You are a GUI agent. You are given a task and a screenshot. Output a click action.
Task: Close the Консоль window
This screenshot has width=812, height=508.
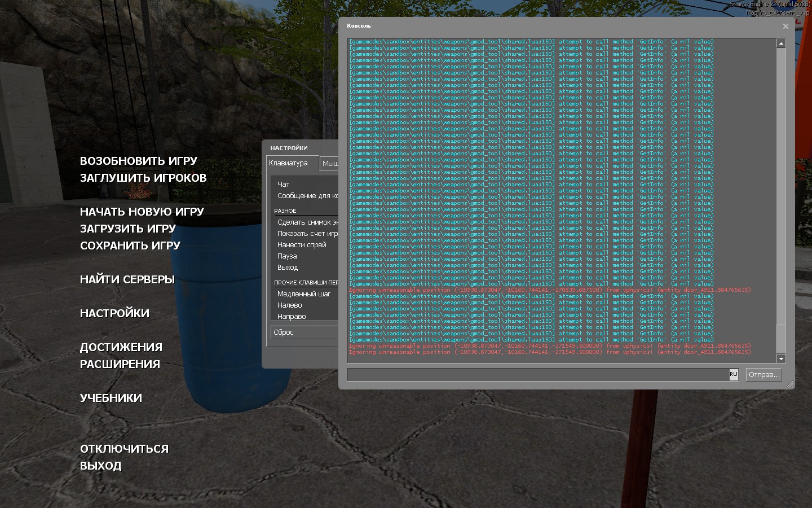click(x=785, y=26)
